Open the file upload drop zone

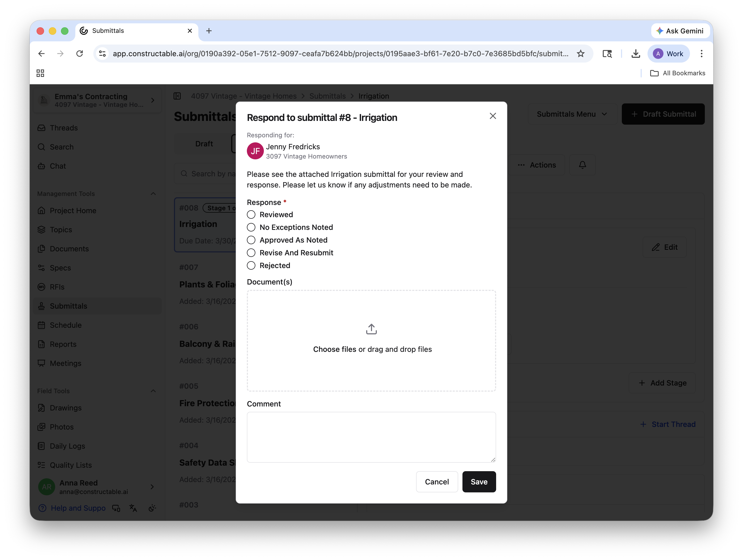click(371, 341)
